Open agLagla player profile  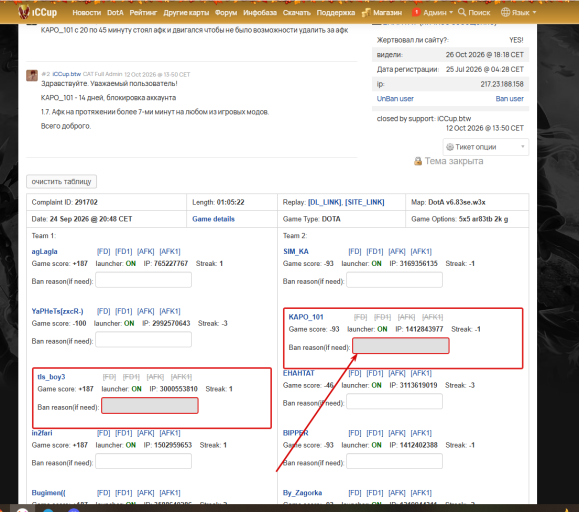(44, 251)
